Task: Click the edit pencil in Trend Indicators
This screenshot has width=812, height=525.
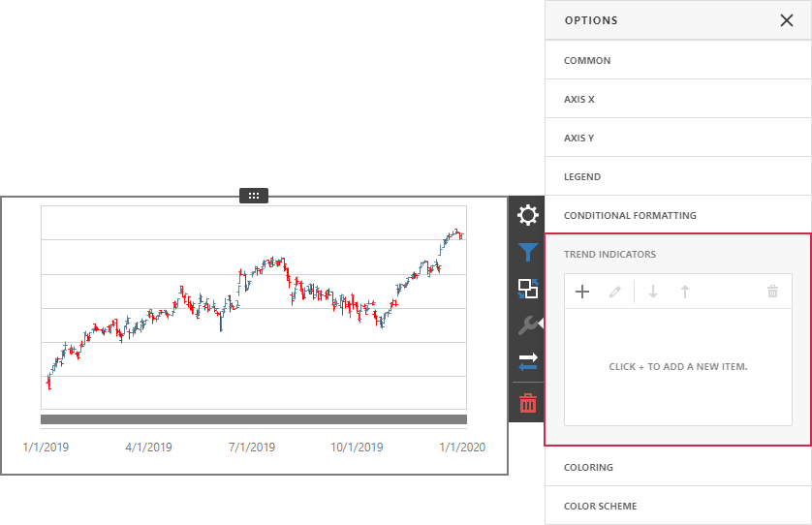Action: 614,292
